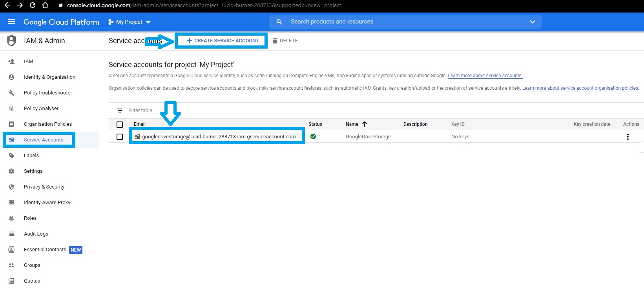
Task: Click the 'No keys' cell
Action: 460,137
